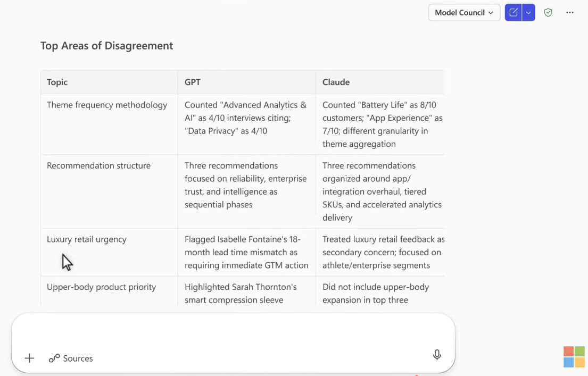Click the new chat compose icon
Screen dimensions: 588x376
514,13
